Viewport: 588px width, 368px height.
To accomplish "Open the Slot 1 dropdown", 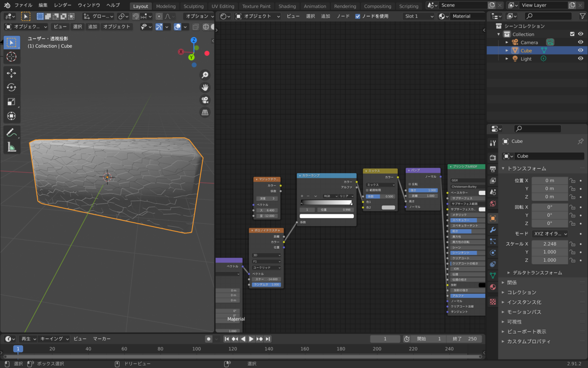I will click(x=418, y=16).
